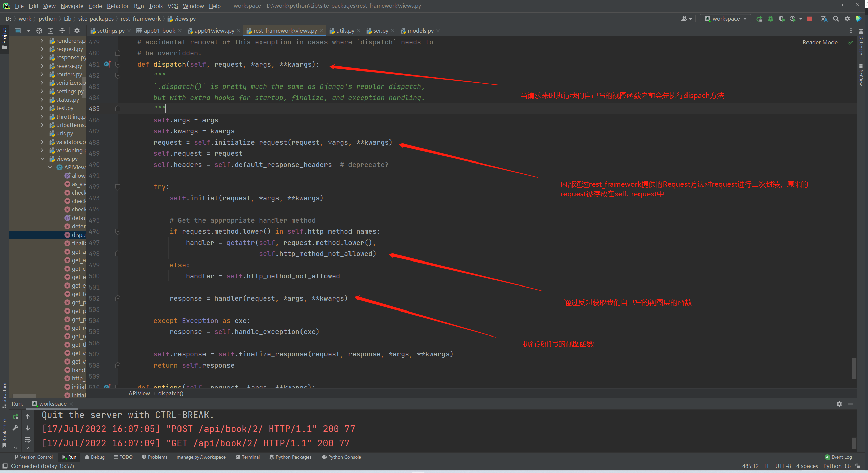Collapse the views.py tree node
The height and width of the screenshot is (473, 868).
click(42, 159)
